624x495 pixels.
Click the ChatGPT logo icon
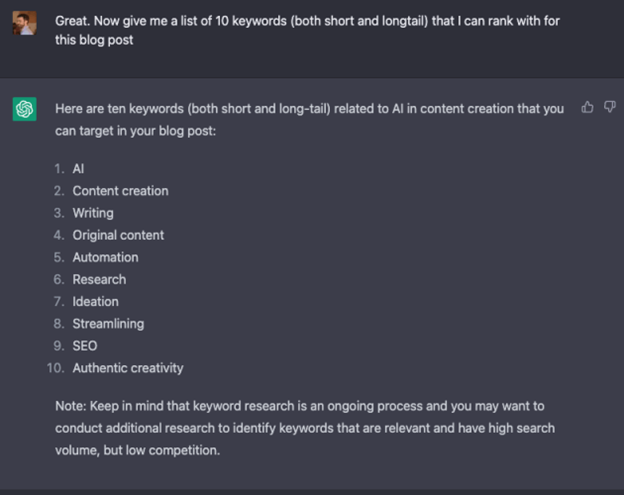point(25,108)
